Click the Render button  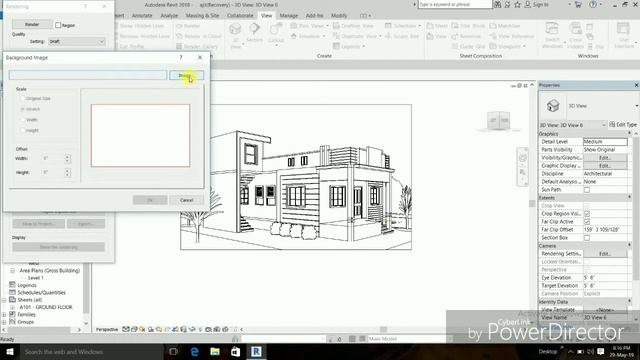coord(32,24)
